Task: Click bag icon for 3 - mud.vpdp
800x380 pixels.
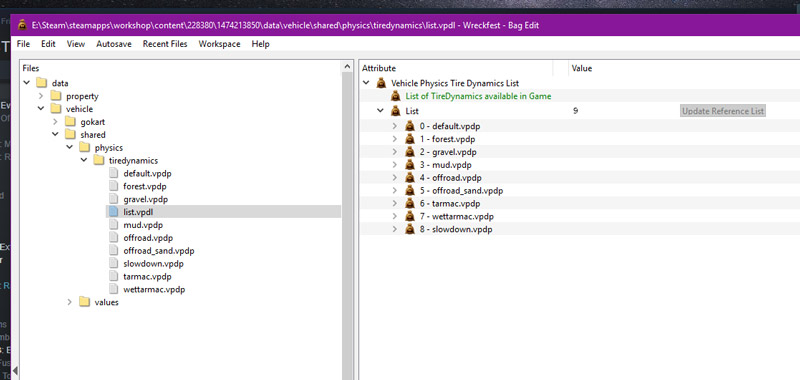Action: coord(410,165)
